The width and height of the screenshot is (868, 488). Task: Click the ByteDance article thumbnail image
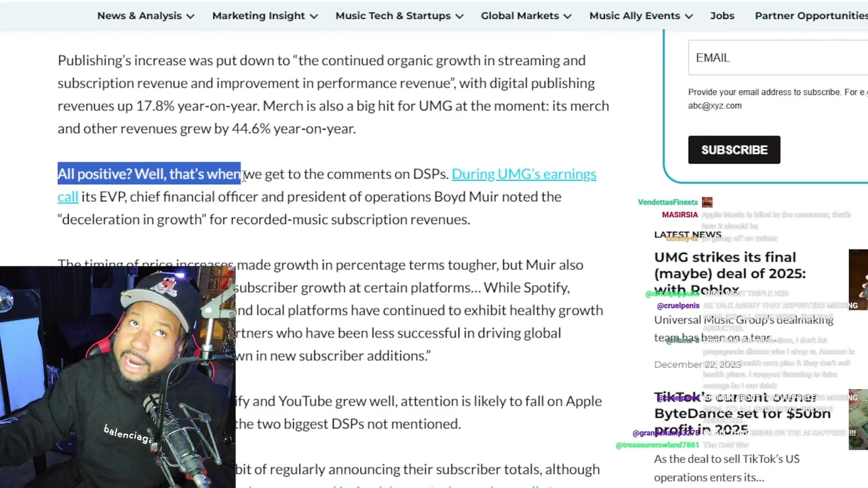(x=859, y=420)
